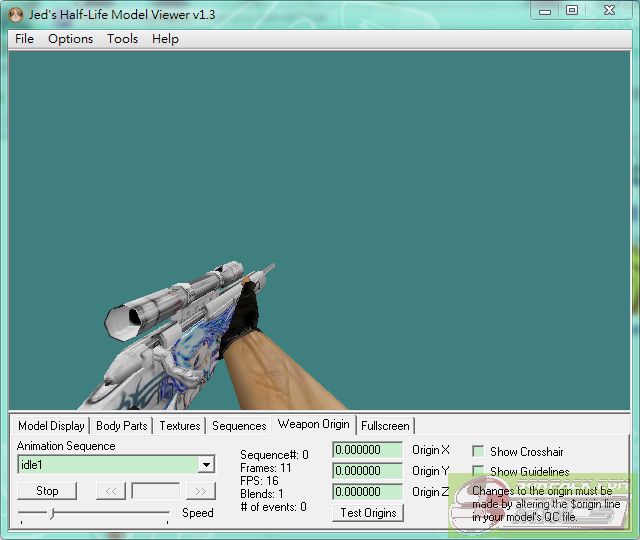This screenshot has height=540, width=640.
Task: Click the 'Sequence#: 0' info text
Action: click(274, 455)
